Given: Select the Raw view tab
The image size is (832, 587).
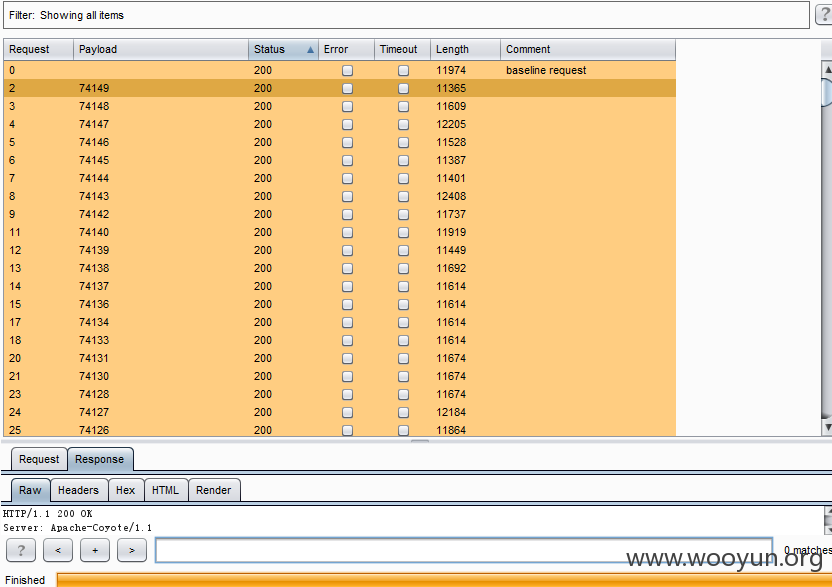Looking at the screenshot, I should coord(30,490).
